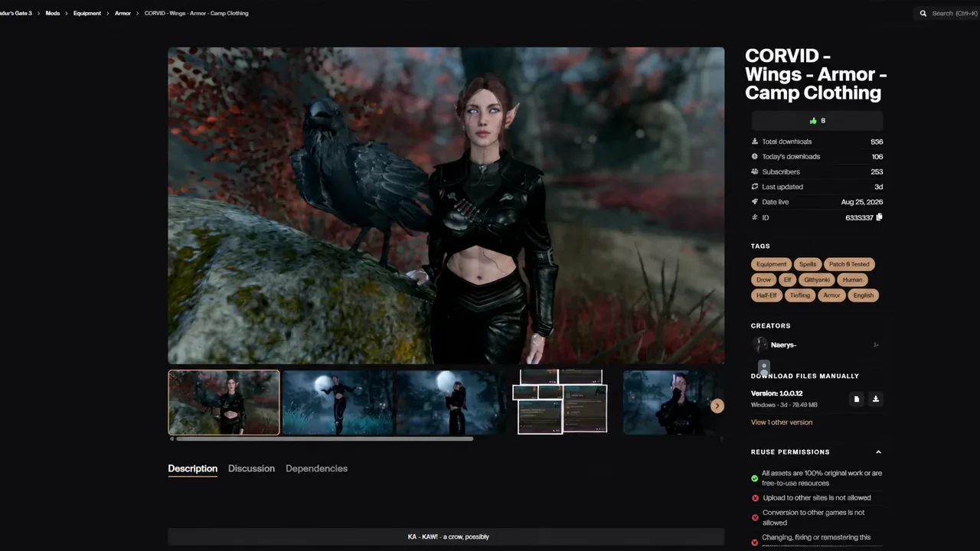Click the main crow and elf preview image
This screenshot has height=551, width=980.
click(x=446, y=206)
